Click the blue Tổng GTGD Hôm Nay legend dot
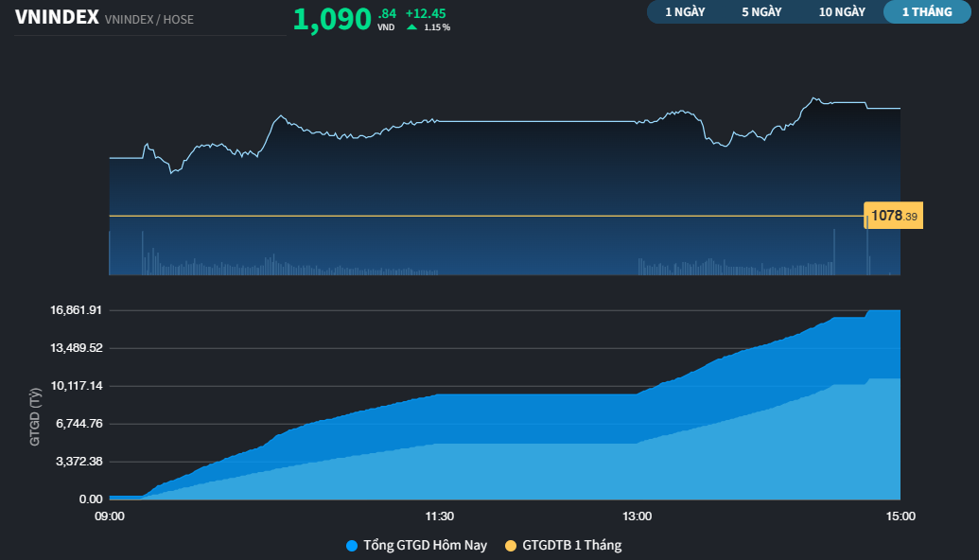This screenshot has width=979, height=560. 354,545
